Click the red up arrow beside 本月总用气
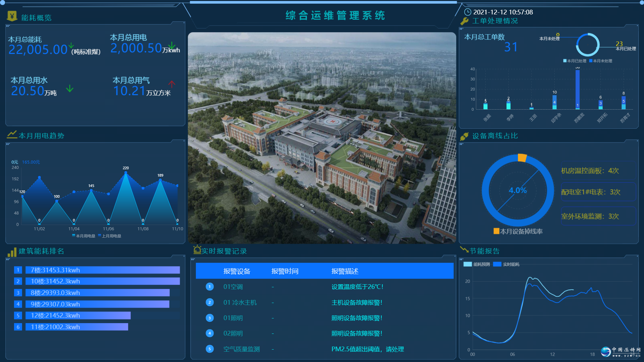This screenshot has width=644, height=362. (172, 84)
